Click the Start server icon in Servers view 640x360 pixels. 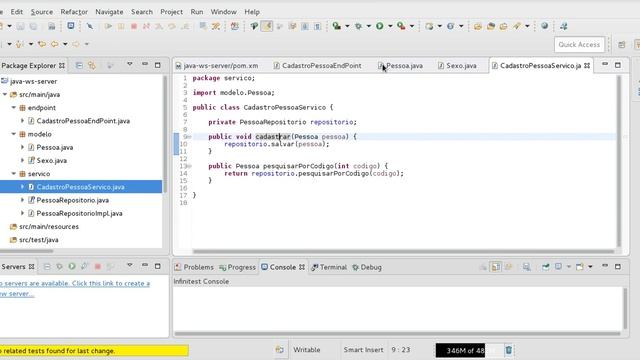click(x=72, y=267)
